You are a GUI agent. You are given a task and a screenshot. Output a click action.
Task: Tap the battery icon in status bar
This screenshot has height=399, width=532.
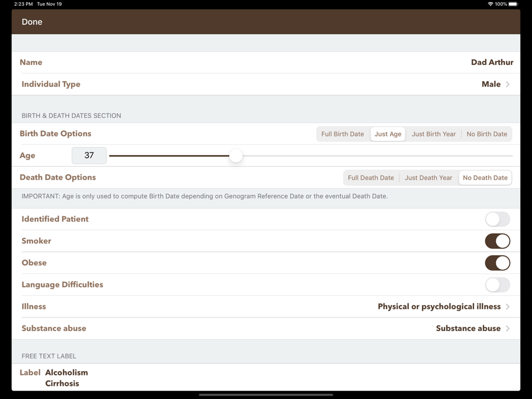tap(513, 4)
